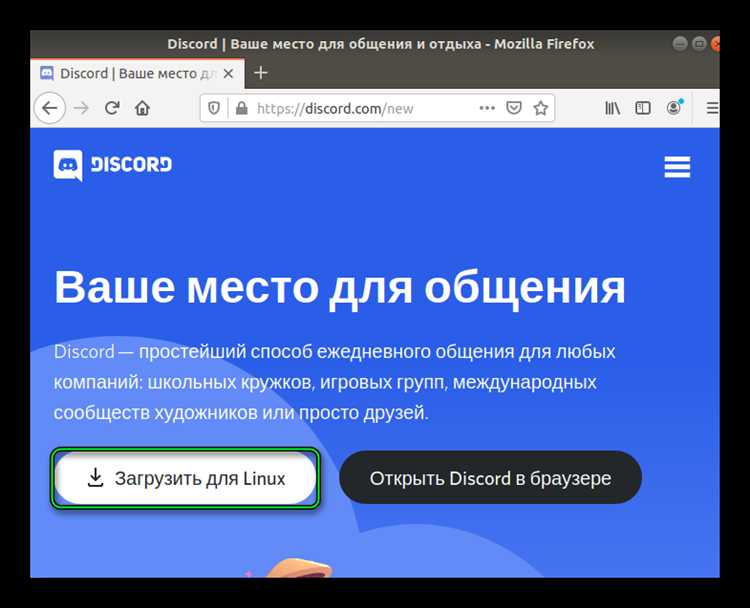This screenshot has height=608, width=750.
Task: Reload the current Discord page
Action: (x=112, y=109)
